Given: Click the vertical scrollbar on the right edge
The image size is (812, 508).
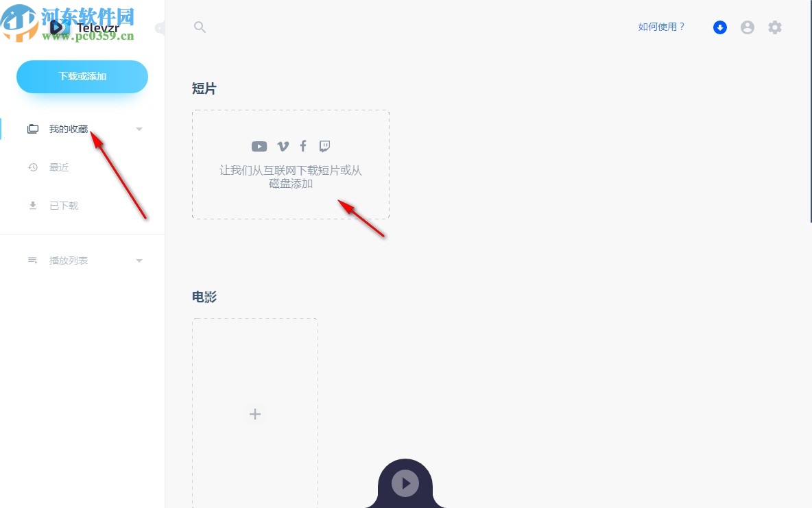Looking at the screenshot, I should pos(811,111).
